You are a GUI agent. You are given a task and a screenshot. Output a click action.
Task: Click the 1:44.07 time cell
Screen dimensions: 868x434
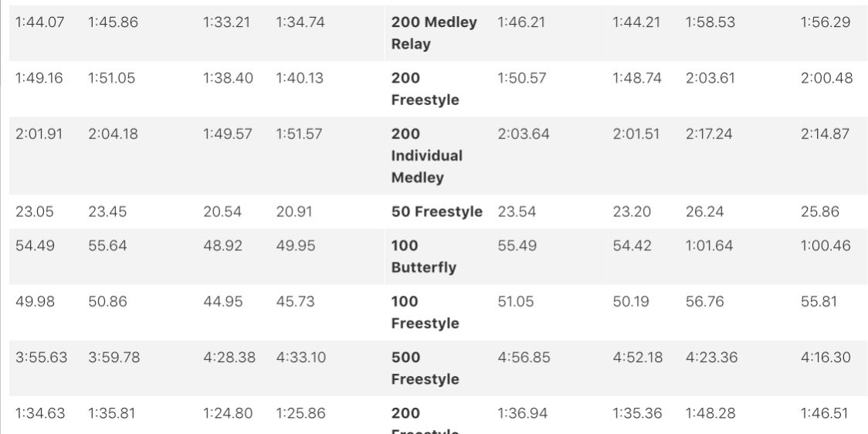[40, 22]
